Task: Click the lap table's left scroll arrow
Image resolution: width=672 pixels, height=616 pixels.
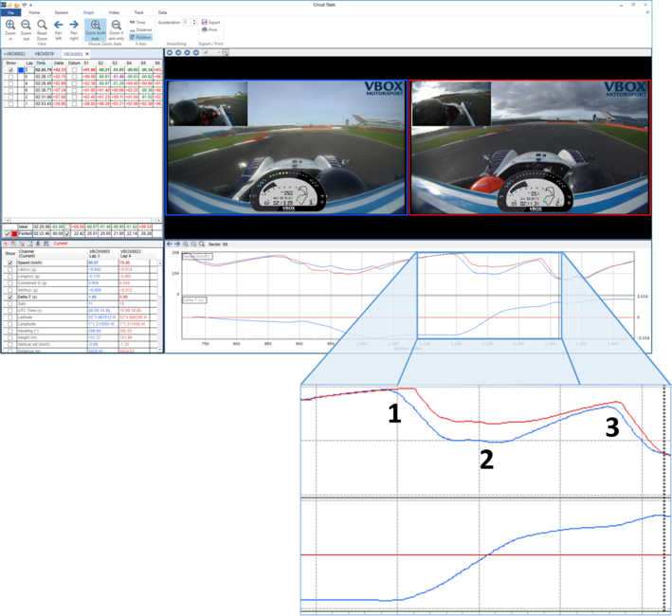Action: [x=8, y=220]
